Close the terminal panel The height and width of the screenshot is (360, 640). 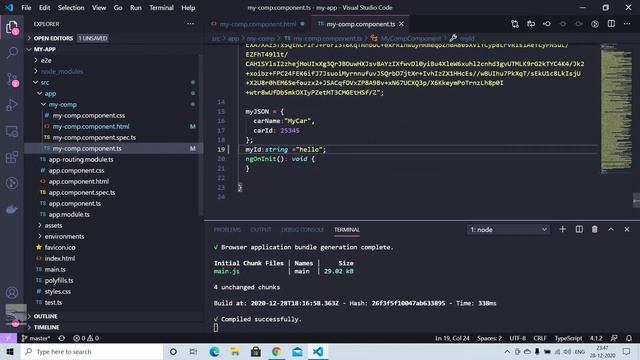click(627, 229)
